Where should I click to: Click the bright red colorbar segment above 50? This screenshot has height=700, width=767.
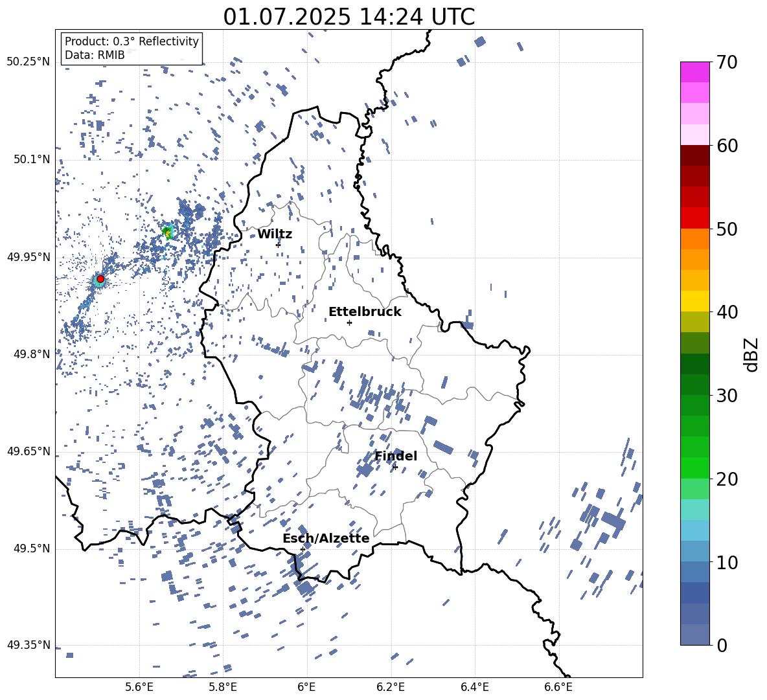(x=694, y=218)
